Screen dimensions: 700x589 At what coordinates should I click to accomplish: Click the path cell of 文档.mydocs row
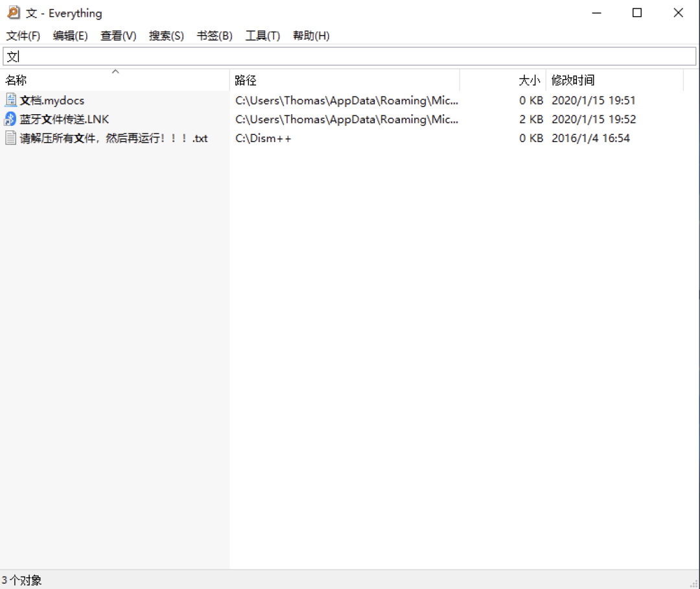point(346,101)
